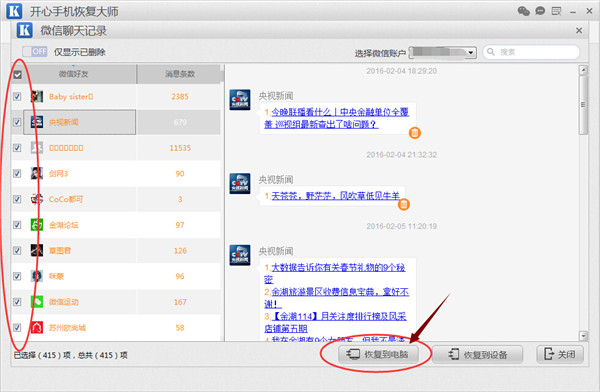Uncheck the 苏州欧尚城 checkbox
Image resolution: width=600 pixels, height=392 pixels.
[x=17, y=327]
